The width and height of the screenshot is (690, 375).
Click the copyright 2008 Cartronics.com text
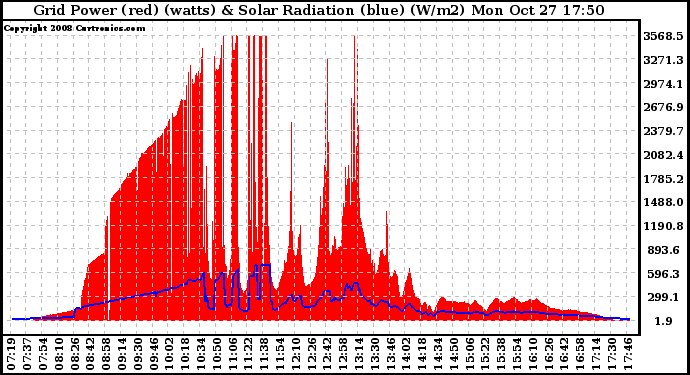click(74, 28)
